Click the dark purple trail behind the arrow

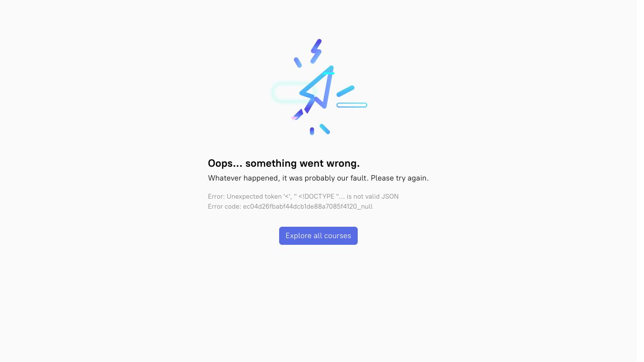pos(303,111)
